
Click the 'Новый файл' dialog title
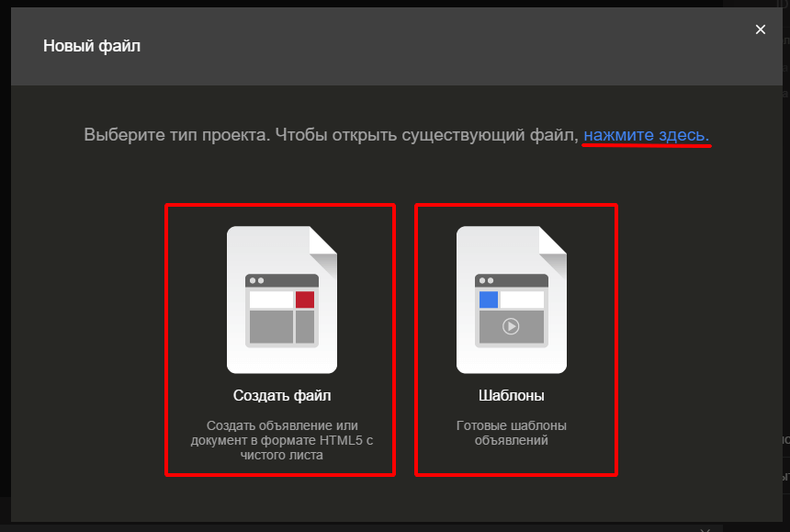click(x=92, y=44)
